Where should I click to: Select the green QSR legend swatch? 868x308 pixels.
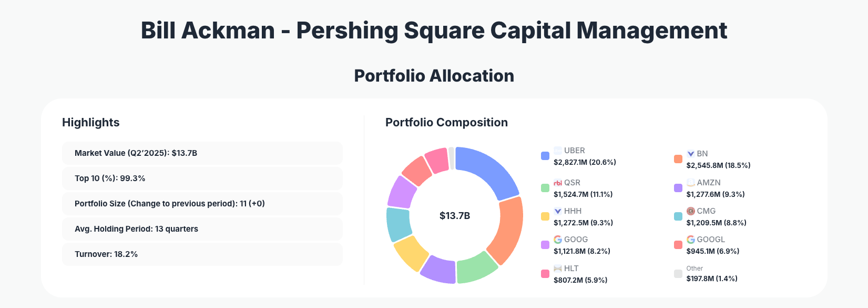545,188
